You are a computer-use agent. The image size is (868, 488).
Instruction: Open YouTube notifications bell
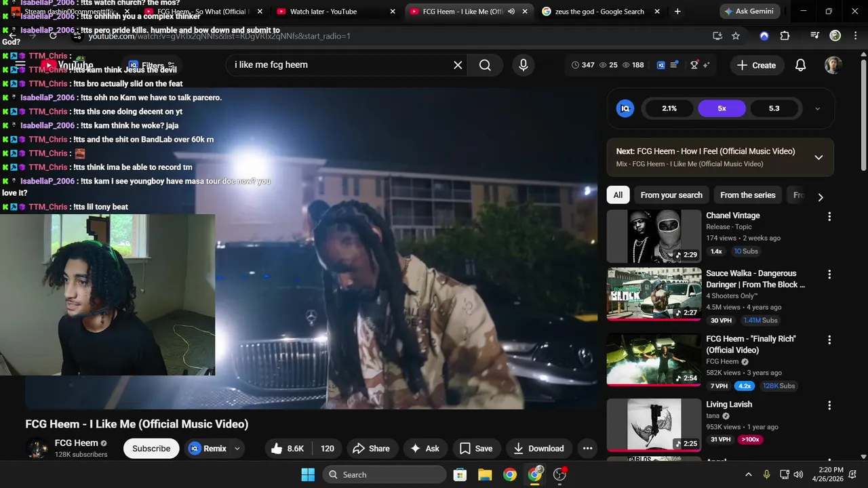tap(800, 65)
